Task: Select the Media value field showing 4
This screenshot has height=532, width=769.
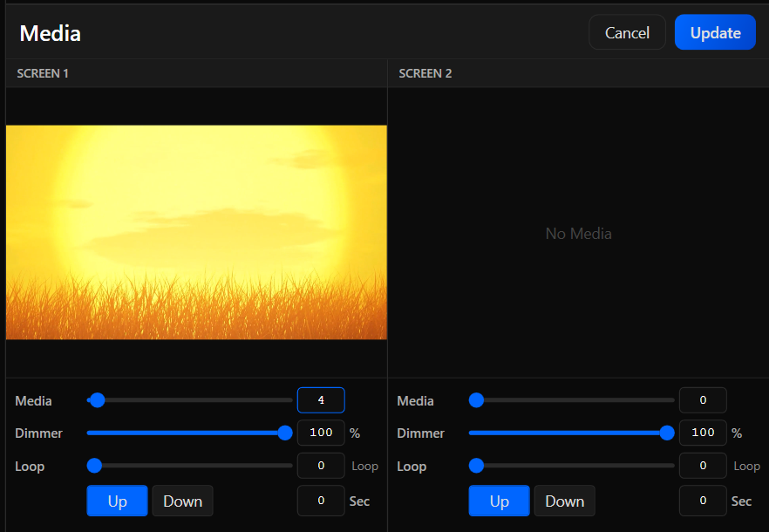Action: (321, 400)
